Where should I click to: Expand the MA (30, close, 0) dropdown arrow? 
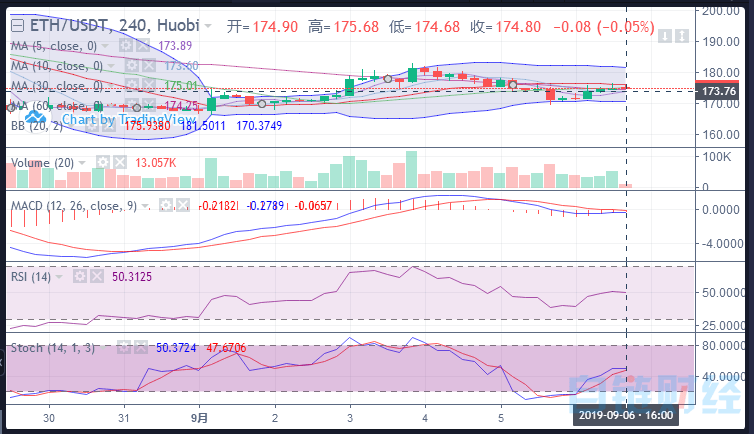111,86
